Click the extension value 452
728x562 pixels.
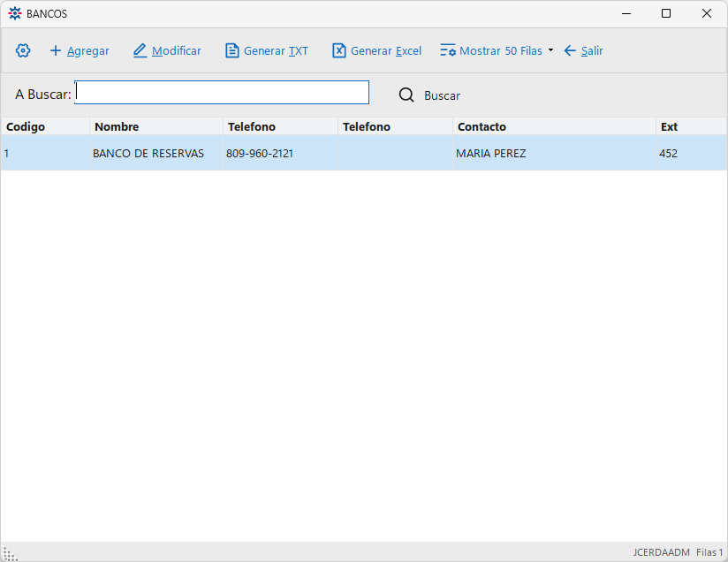tap(668, 153)
